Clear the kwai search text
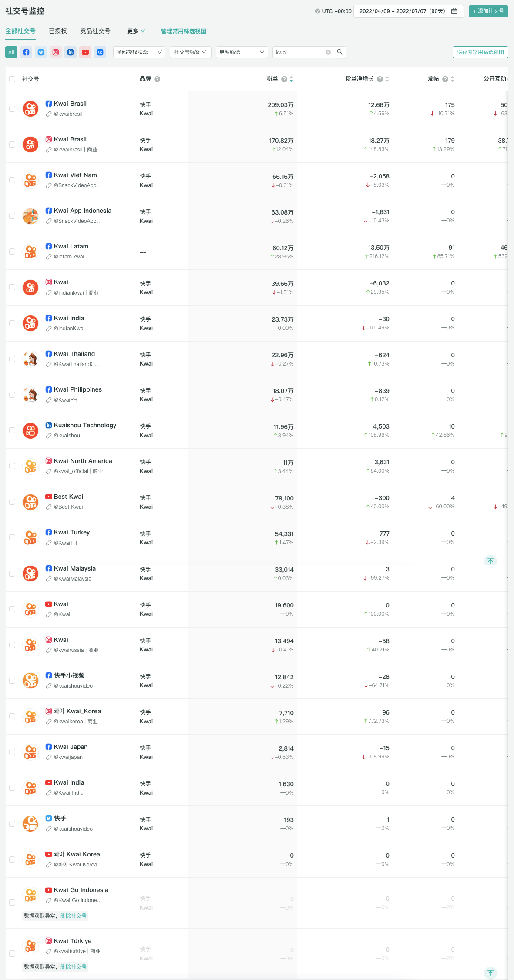The image size is (514, 980). (328, 52)
